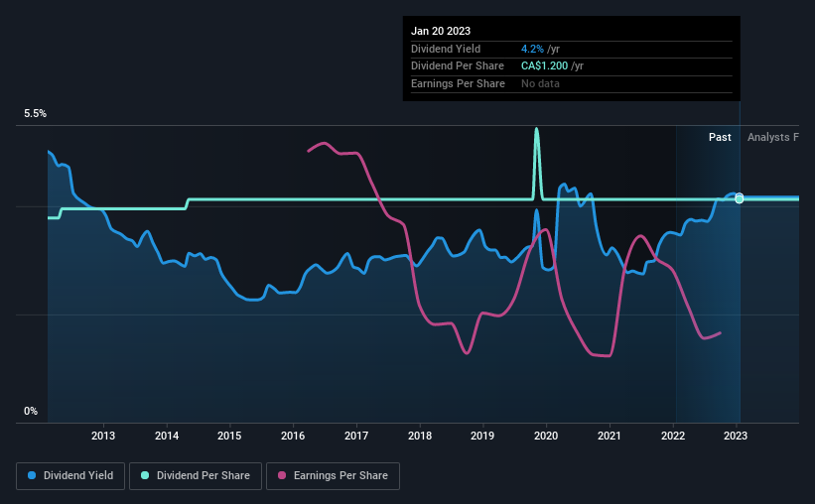This screenshot has height=504, width=815.
Task: Click the 2013 x-axis label
Action: (103, 436)
